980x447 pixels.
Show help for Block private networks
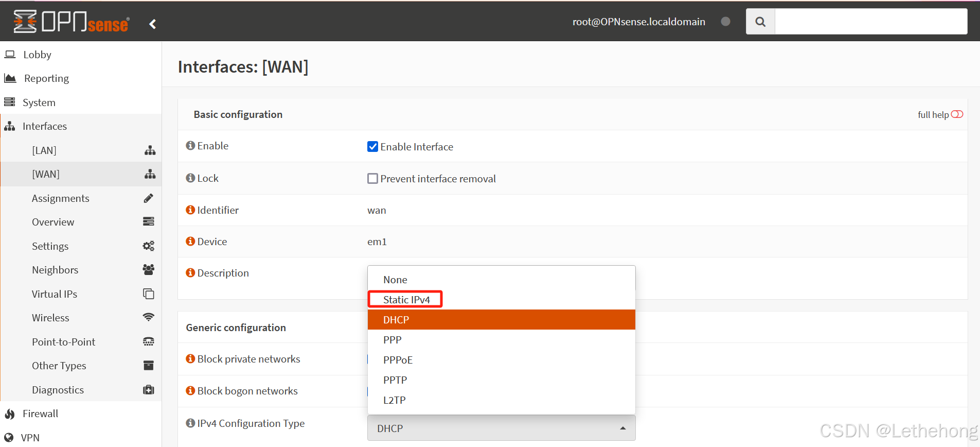[190, 358]
